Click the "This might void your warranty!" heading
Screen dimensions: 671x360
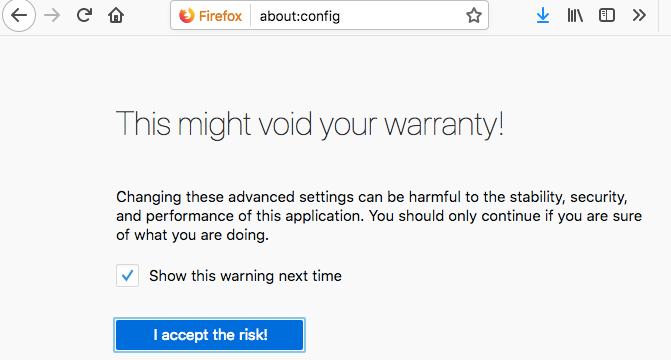click(x=310, y=124)
